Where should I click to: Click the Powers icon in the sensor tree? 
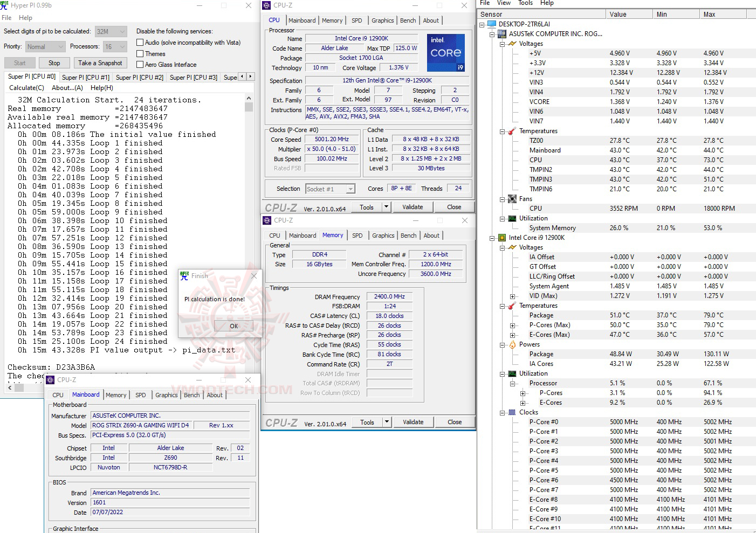click(512, 344)
